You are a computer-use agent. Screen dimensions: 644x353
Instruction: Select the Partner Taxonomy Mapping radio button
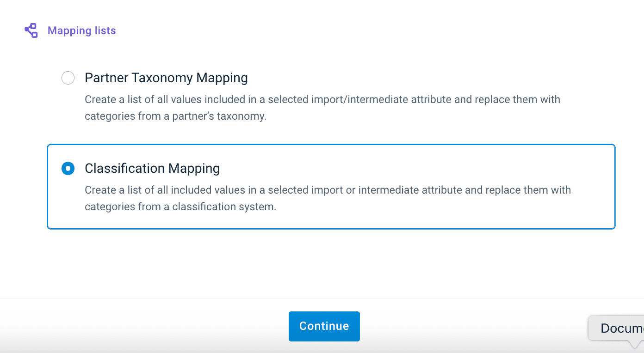[68, 78]
